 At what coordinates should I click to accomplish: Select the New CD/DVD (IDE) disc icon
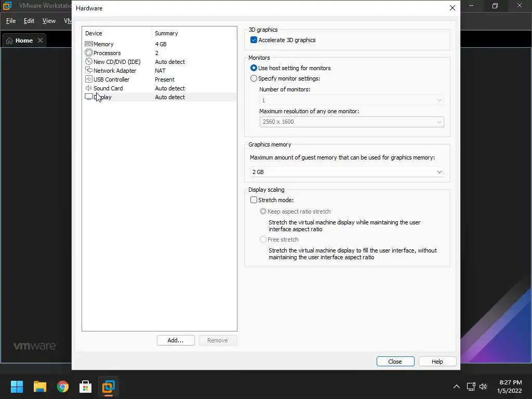point(88,61)
